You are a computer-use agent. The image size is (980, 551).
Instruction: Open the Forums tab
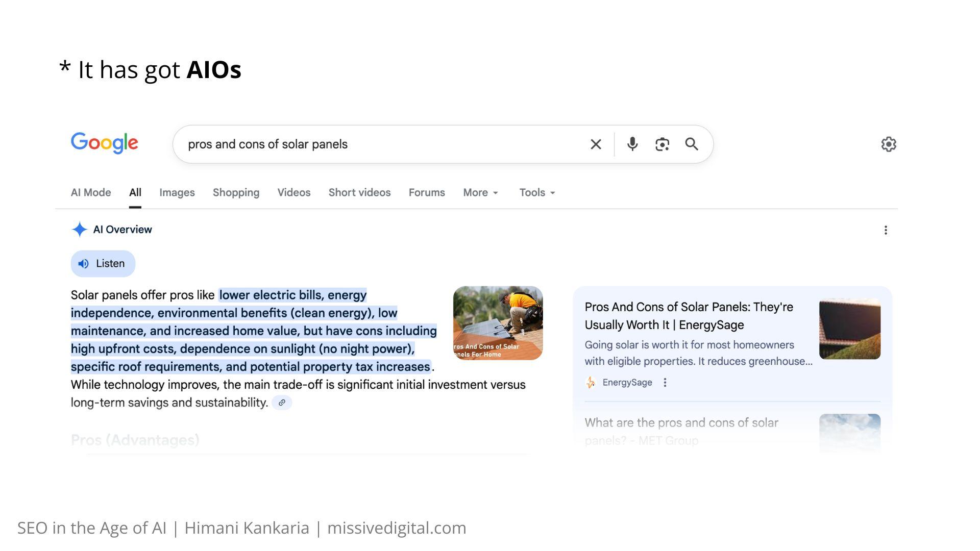[427, 193]
